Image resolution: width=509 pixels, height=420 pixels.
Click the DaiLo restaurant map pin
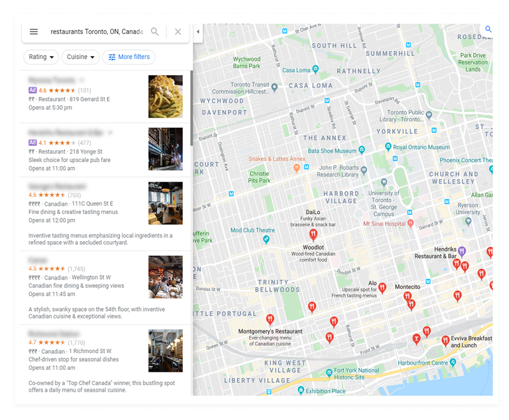coord(313,235)
